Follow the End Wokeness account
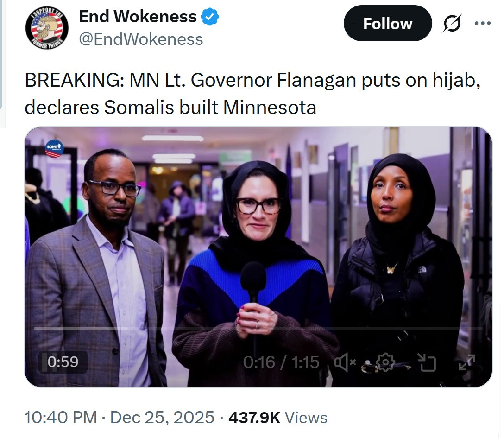 tap(388, 23)
